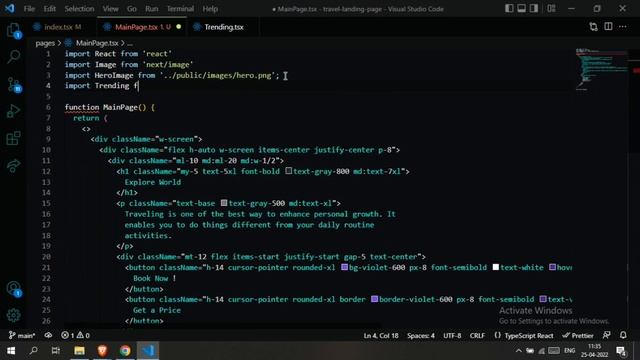640x360 pixels.
Task: Split the editor to the right
Action: coord(608,27)
